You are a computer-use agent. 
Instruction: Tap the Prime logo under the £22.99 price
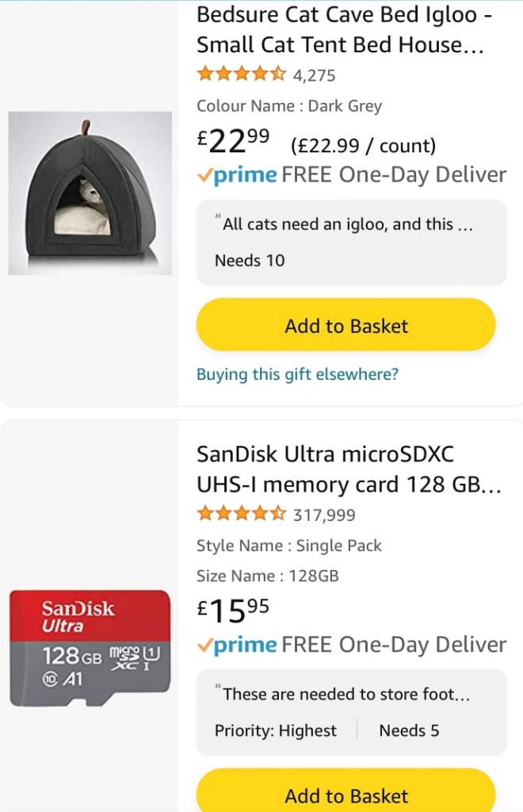click(238, 175)
